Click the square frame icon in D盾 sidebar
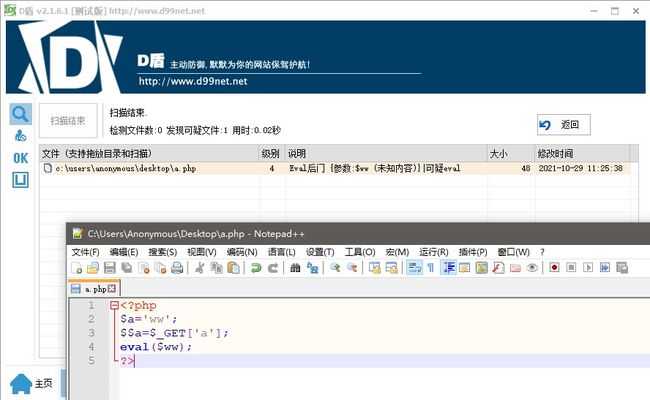This screenshot has width=650, height=400. [x=21, y=180]
